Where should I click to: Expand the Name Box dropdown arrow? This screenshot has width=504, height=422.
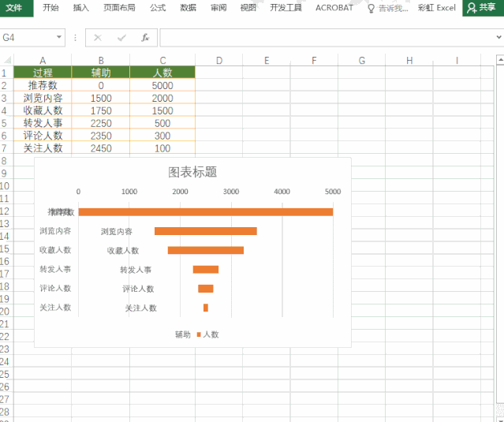[x=59, y=37]
